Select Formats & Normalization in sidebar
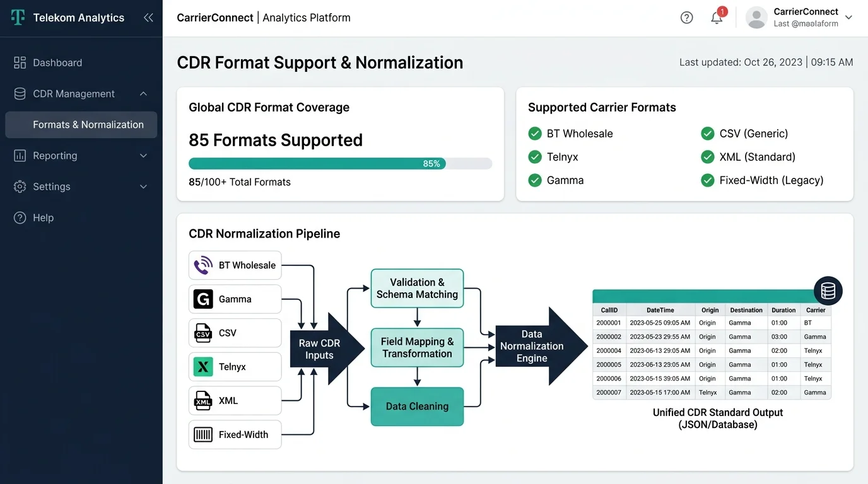The height and width of the screenshot is (484, 868). coord(90,124)
